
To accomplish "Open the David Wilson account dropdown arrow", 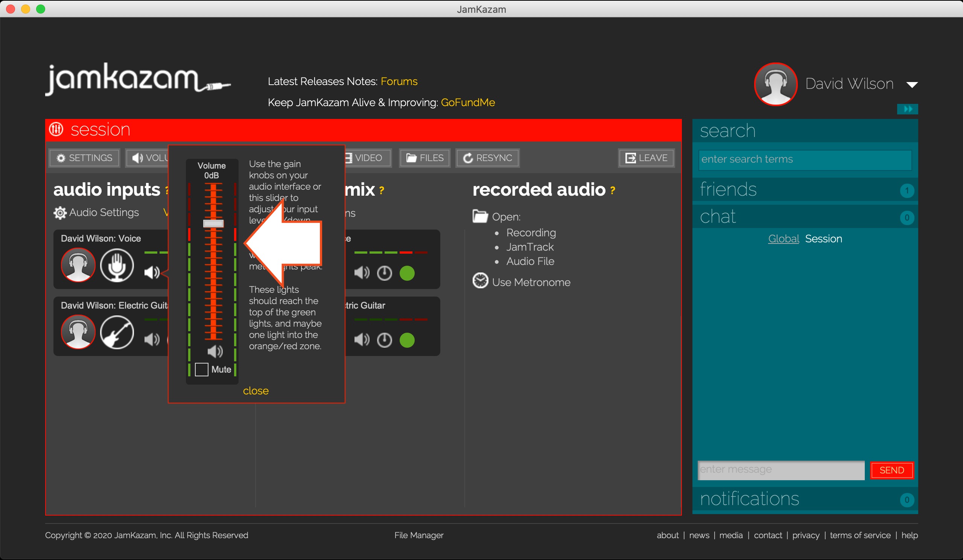I will click(x=912, y=85).
